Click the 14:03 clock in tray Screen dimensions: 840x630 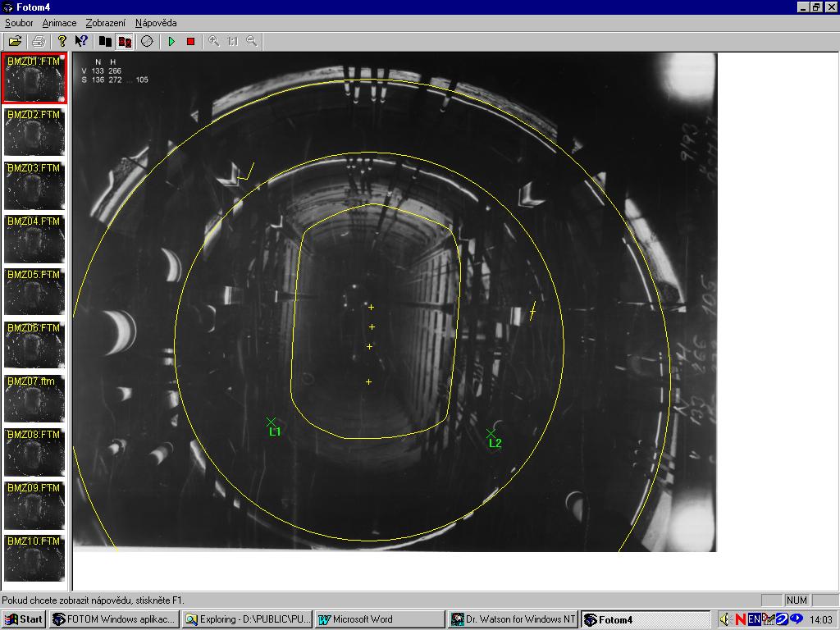tap(821, 620)
